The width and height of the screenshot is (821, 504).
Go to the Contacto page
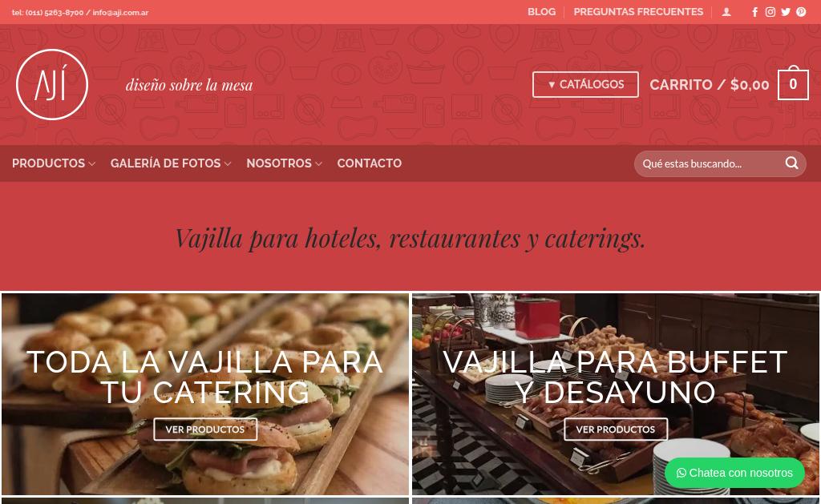[369, 163]
